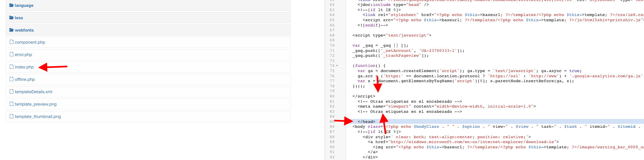Click the '})();' line
The image size is (644, 160).
[359, 86]
